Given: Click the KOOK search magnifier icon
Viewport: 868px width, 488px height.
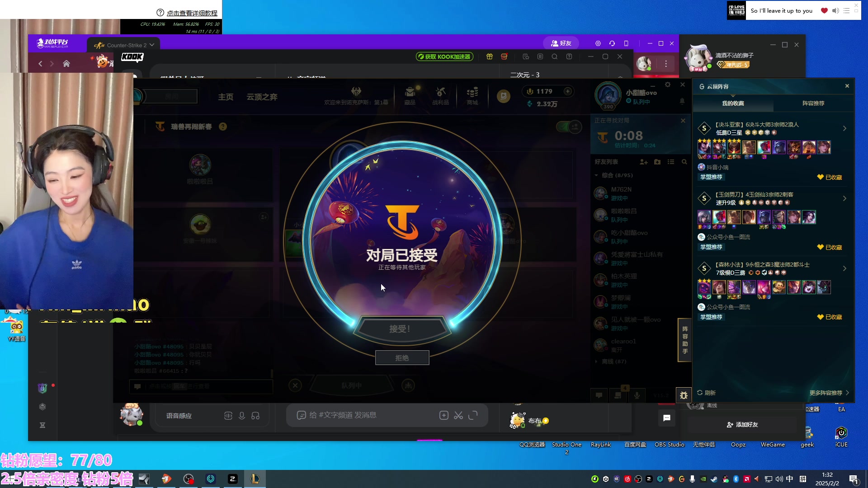Looking at the screenshot, I should pos(555,56).
